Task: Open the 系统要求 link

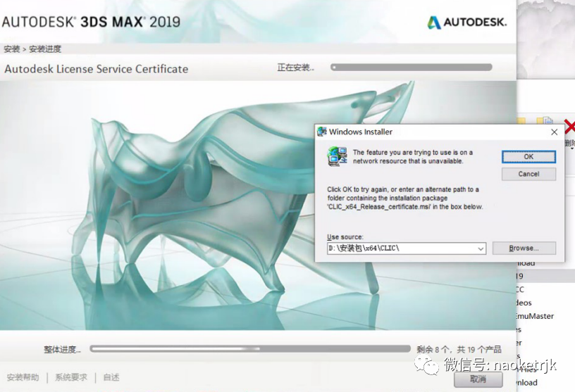Action: (71, 377)
